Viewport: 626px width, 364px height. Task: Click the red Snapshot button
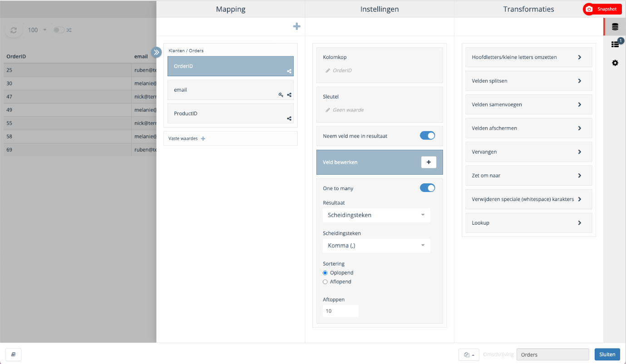pyautogui.click(x=602, y=9)
